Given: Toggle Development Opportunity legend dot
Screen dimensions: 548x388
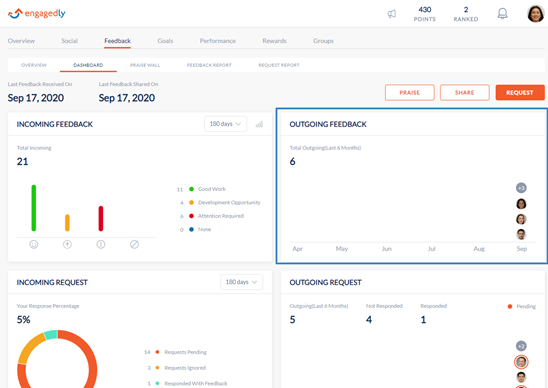Looking at the screenshot, I should [191, 202].
